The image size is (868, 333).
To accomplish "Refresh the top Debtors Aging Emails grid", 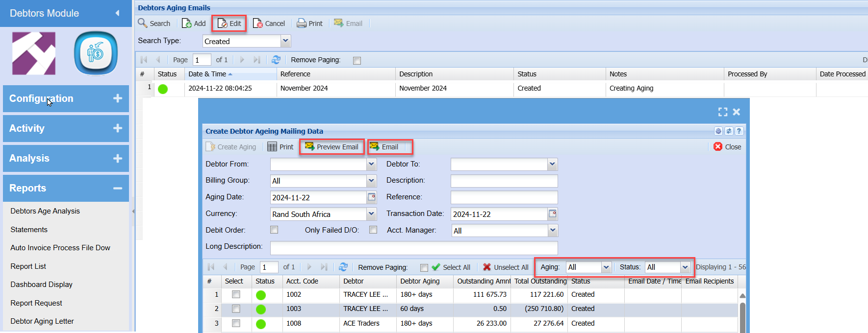I will (276, 60).
